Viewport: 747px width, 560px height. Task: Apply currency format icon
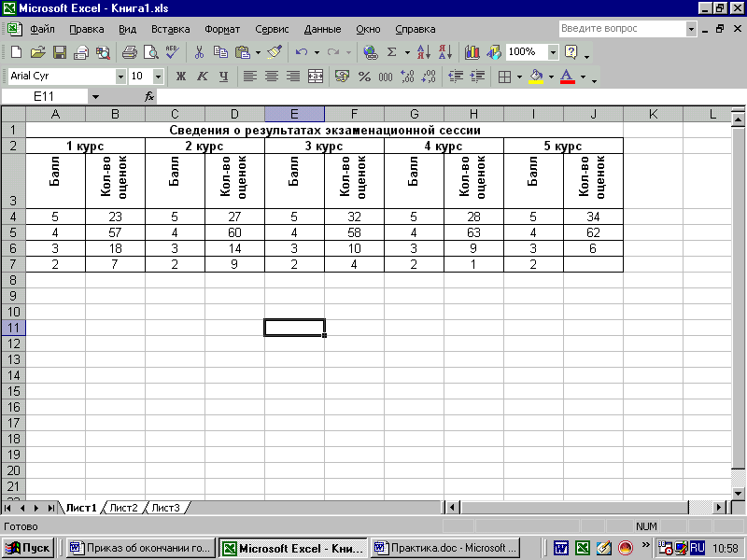pyautogui.click(x=342, y=77)
